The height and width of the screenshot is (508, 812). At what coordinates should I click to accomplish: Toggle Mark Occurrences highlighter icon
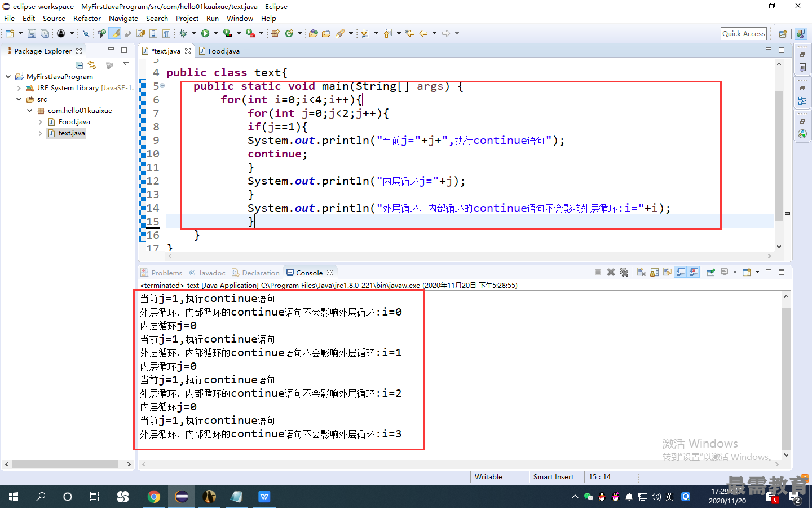pyautogui.click(x=115, y=33)
